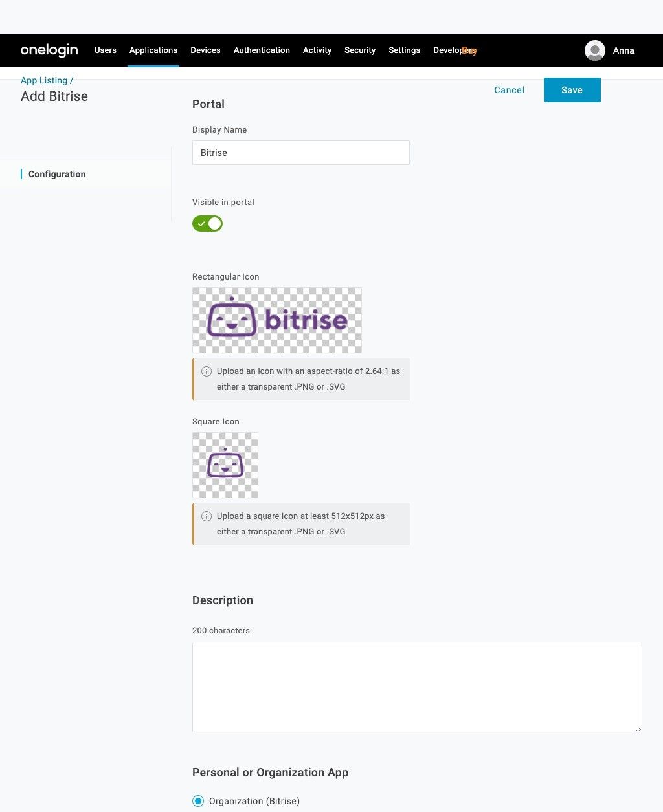The image size is (663, 812).
Task: Click the checkmark inside the green toggle
Action: coord(203,223)
